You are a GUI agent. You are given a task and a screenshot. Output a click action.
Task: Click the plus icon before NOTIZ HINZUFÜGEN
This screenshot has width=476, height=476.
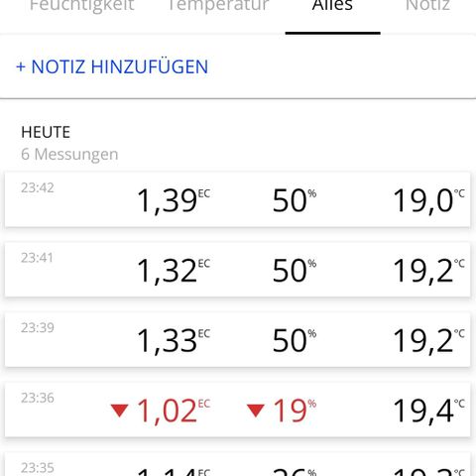(21, 67)
